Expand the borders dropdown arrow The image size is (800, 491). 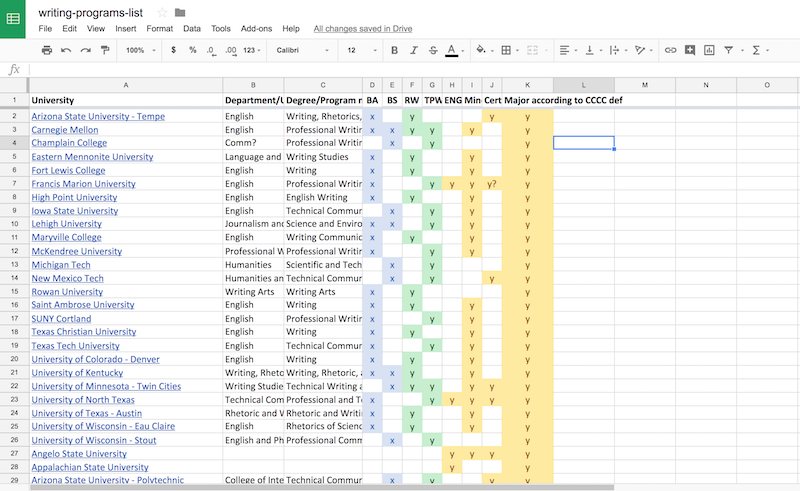tap(517, 51)
